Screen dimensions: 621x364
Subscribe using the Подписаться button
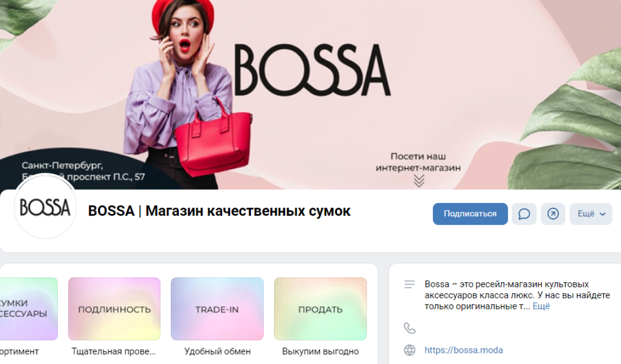(470, 214)
